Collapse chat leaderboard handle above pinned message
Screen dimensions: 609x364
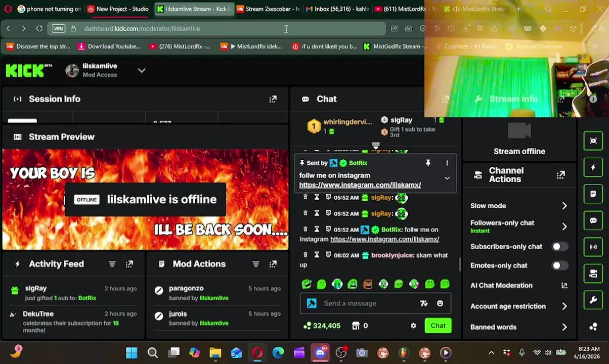tap(375, 146)
